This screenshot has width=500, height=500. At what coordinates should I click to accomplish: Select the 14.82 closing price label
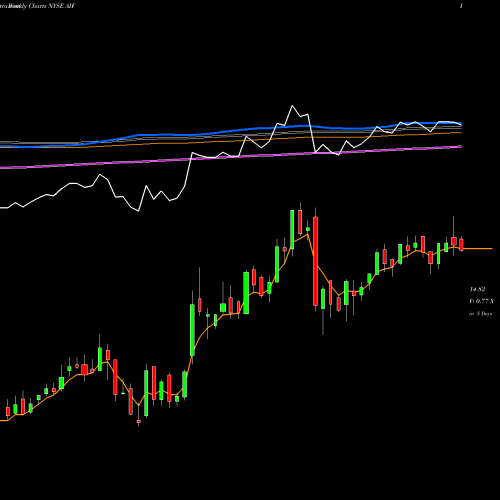477,289
